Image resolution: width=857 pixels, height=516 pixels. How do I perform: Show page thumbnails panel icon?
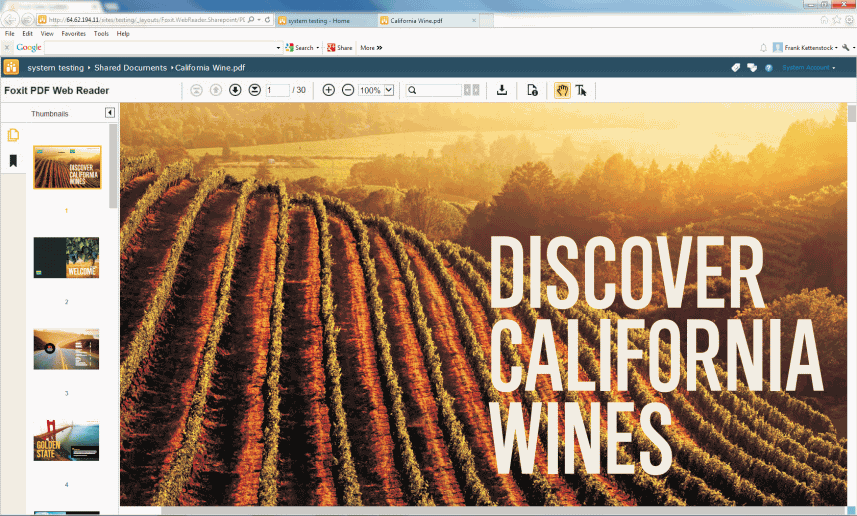pyautogui.click(x=13, y=134)
